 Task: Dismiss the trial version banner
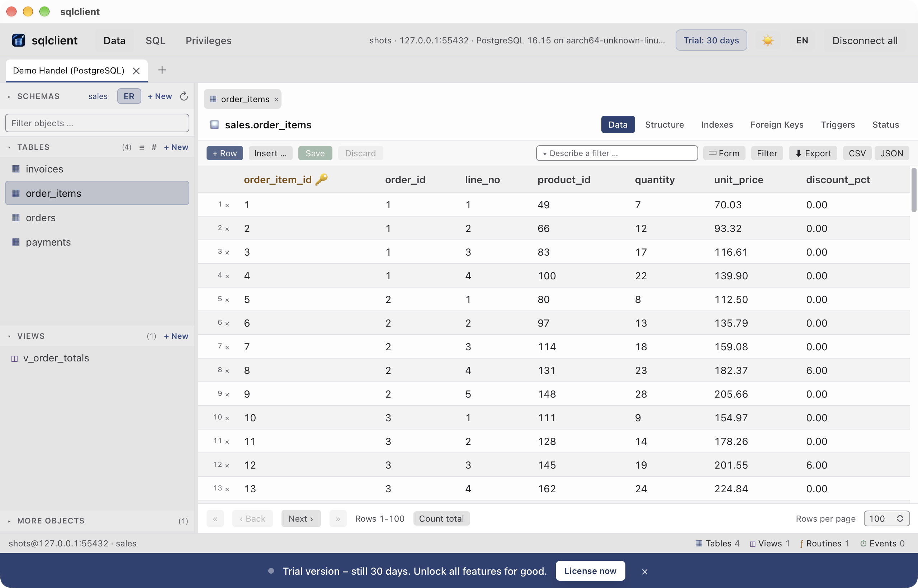click(645, 572)
